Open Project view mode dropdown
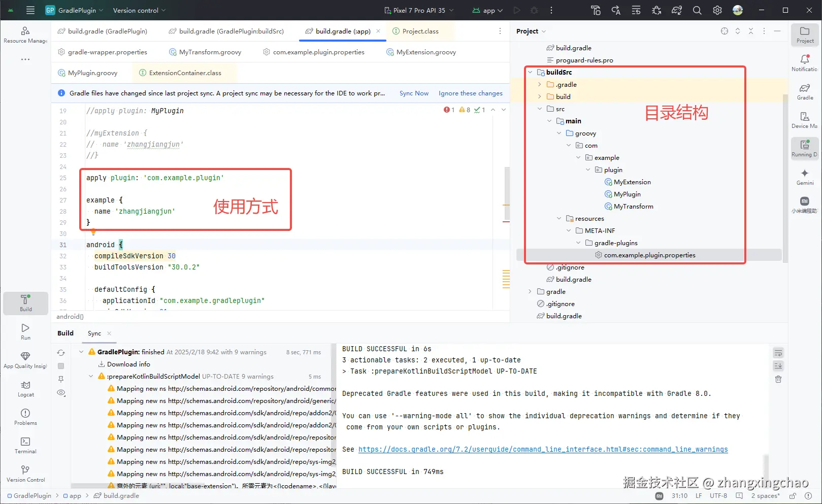The width and height of the screenshot is (822, 504). point(531,31)
